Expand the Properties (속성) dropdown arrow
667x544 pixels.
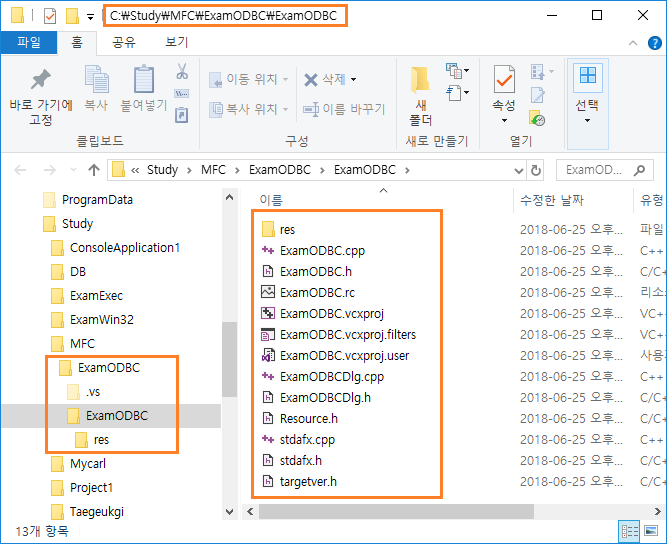pyautogui.click(x=504, y=120)
